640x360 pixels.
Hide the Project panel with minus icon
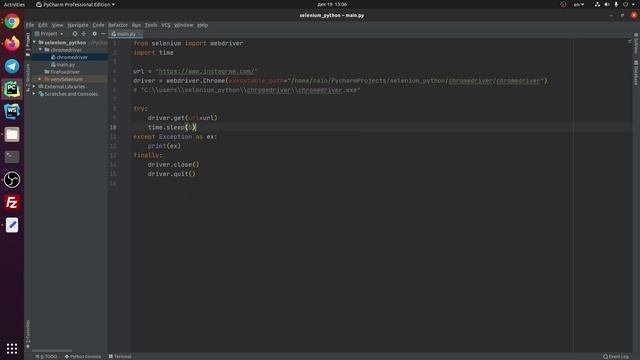click(x=103, y=34)
